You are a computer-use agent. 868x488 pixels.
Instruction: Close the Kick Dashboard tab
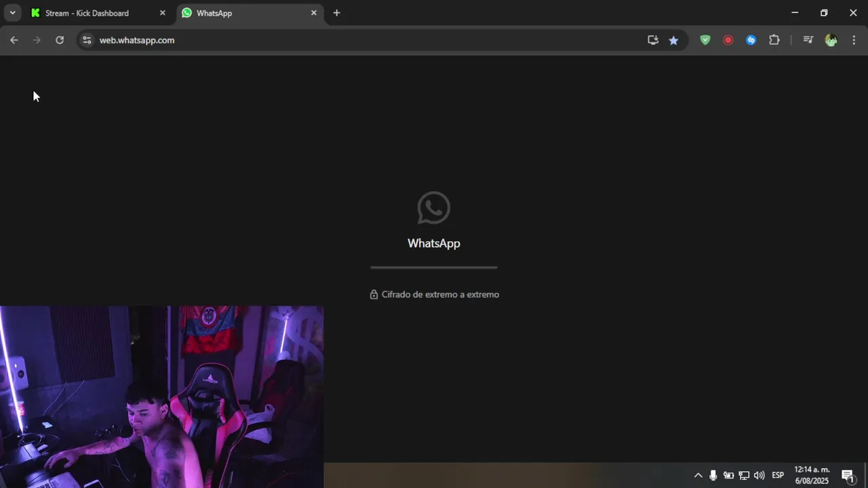click(162, 13)
